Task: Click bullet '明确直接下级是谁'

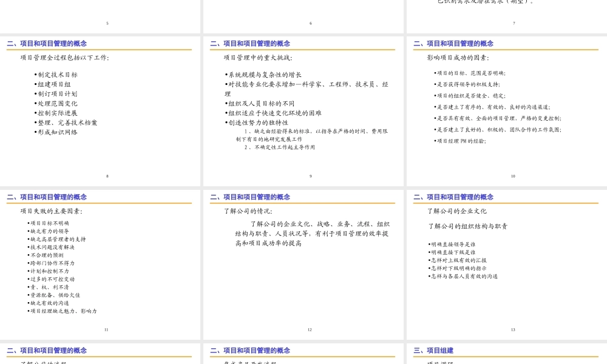Action: tap(452, 252)
